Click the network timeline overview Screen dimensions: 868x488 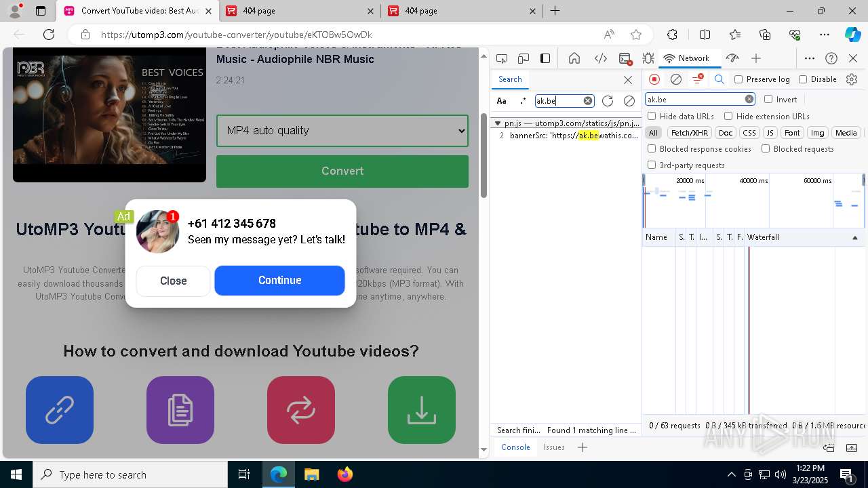coord(753,201)
